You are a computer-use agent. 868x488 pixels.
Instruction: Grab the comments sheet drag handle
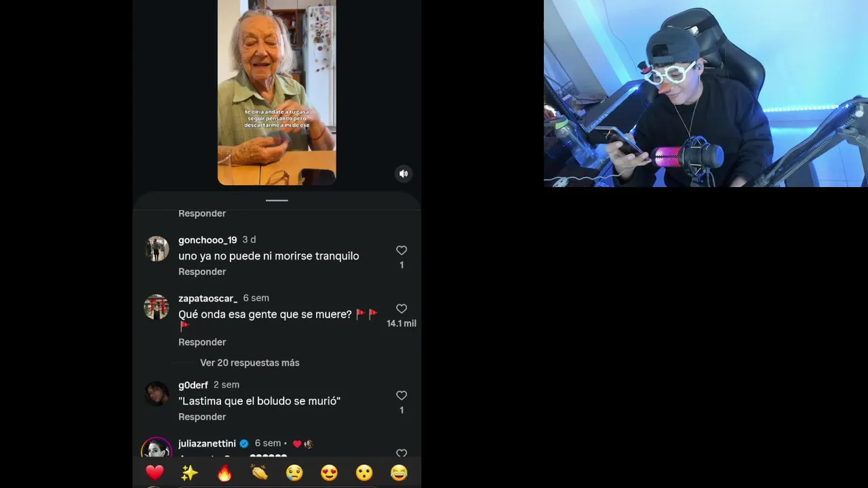tap(277, 201)
